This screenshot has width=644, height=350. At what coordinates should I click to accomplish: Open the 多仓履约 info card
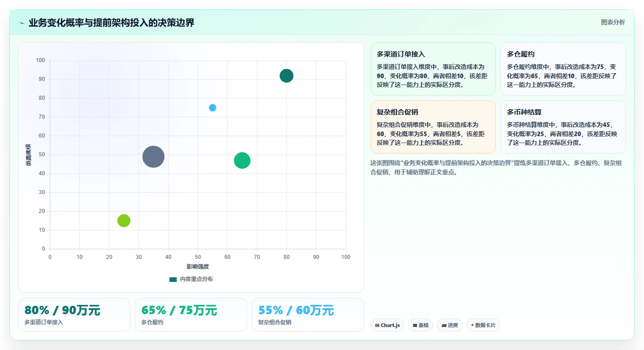[x=563, y=69]
